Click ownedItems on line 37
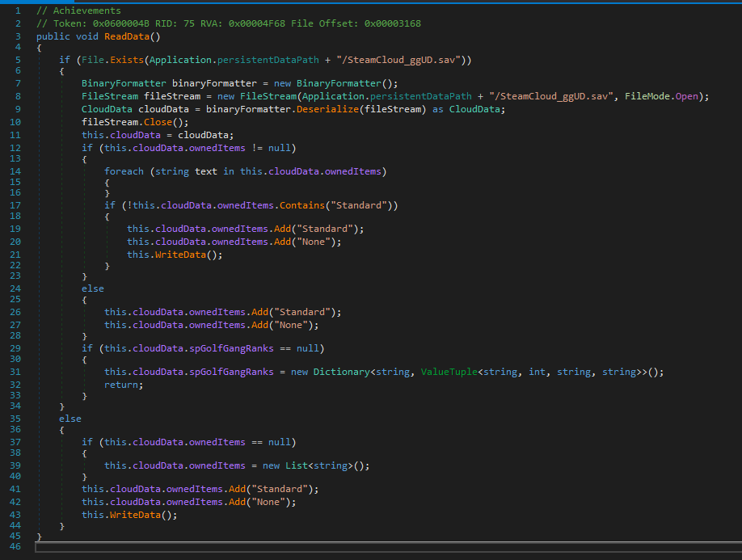The height and width of the screenshot is (560, 742). coord(217,442)
